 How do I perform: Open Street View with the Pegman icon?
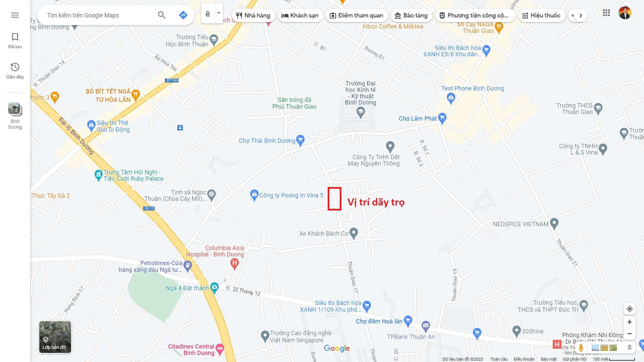(581, 348)
